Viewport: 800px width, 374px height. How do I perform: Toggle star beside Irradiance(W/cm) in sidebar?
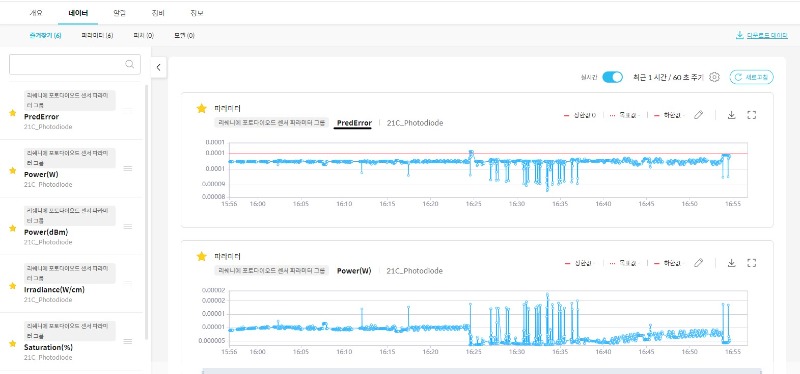tap(13, 286)
